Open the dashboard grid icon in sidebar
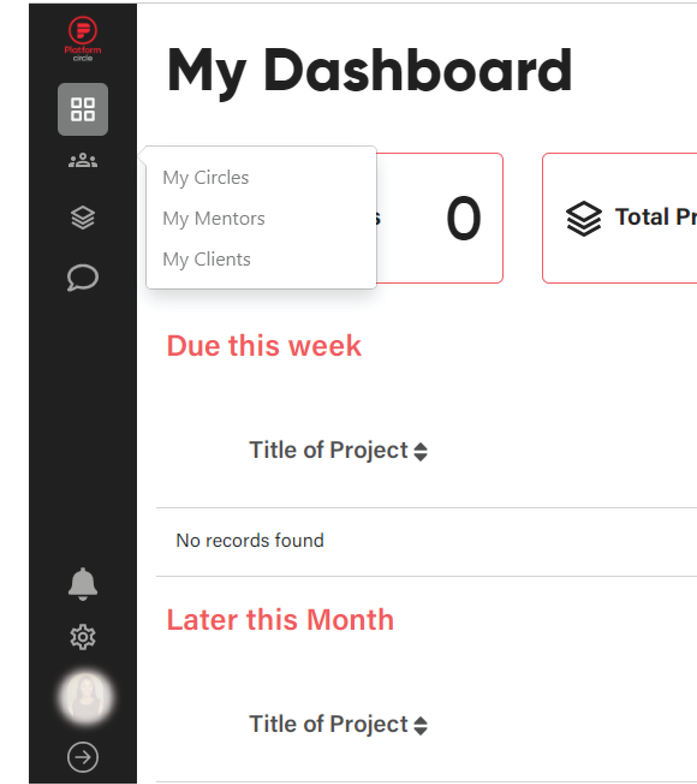The width and height of the screenshot is (697, 784). (x=83, y=109)
